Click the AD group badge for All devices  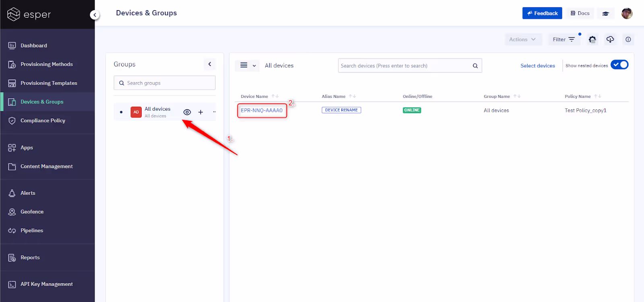point(136,112)
